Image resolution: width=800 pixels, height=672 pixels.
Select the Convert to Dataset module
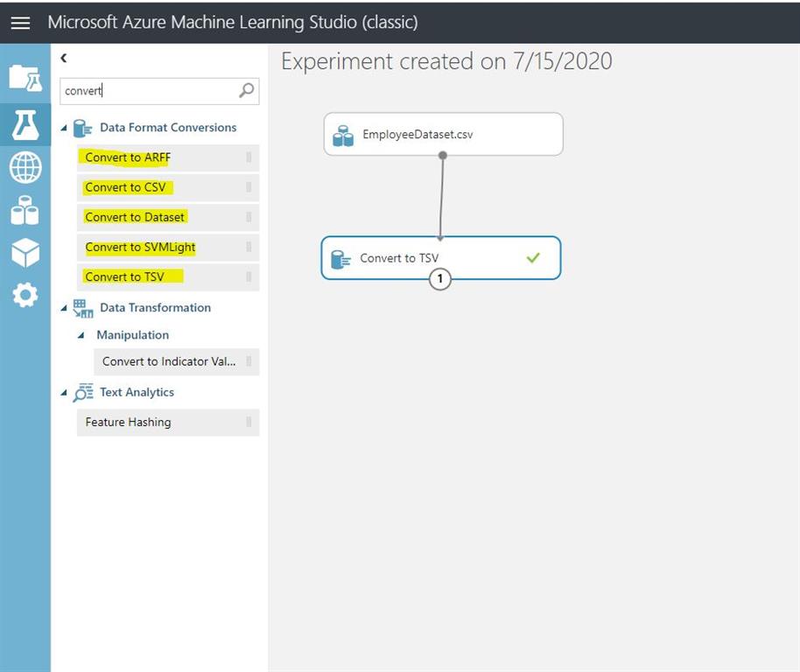tap(135, 217)
